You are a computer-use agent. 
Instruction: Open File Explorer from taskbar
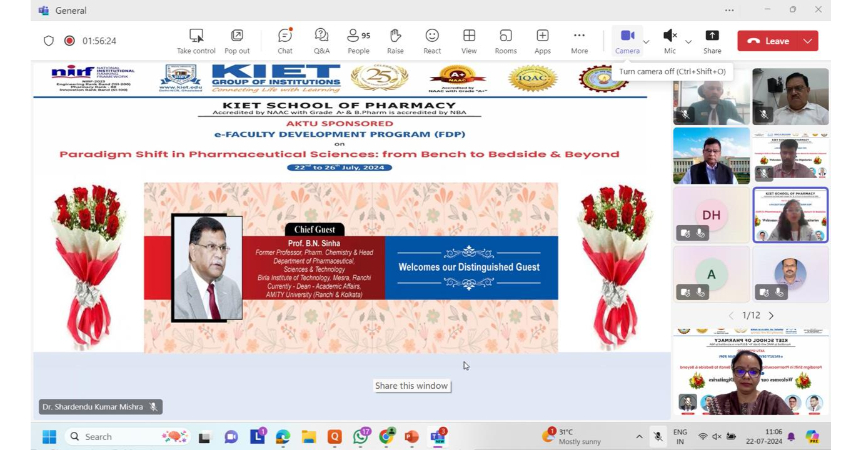[309, 437]
